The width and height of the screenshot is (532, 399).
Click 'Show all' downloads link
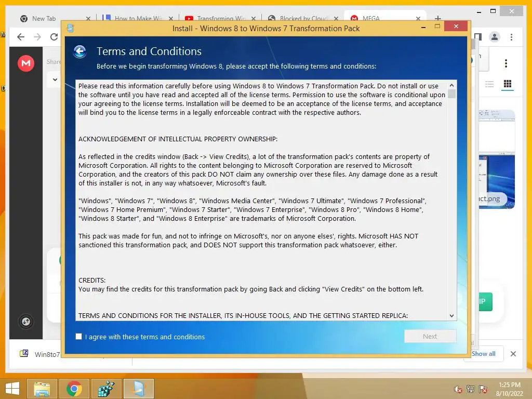pyautogui.click(x=484, y=353)
